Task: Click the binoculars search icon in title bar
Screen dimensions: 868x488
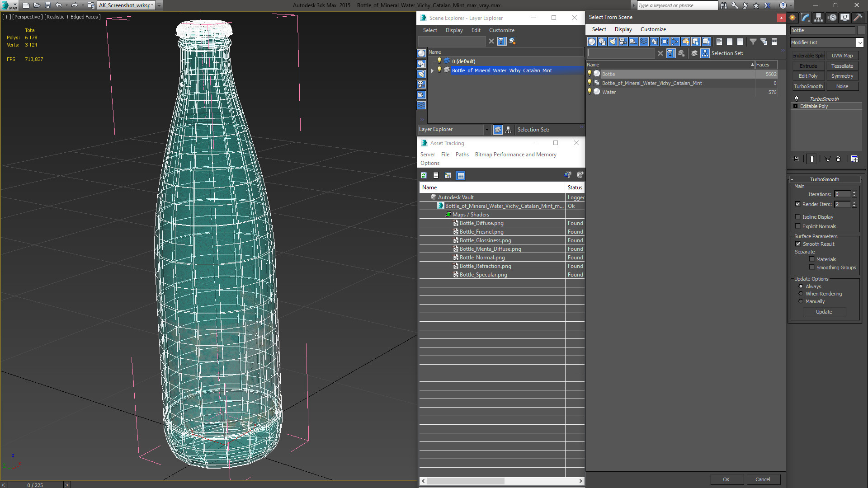Action: [724, 5]
